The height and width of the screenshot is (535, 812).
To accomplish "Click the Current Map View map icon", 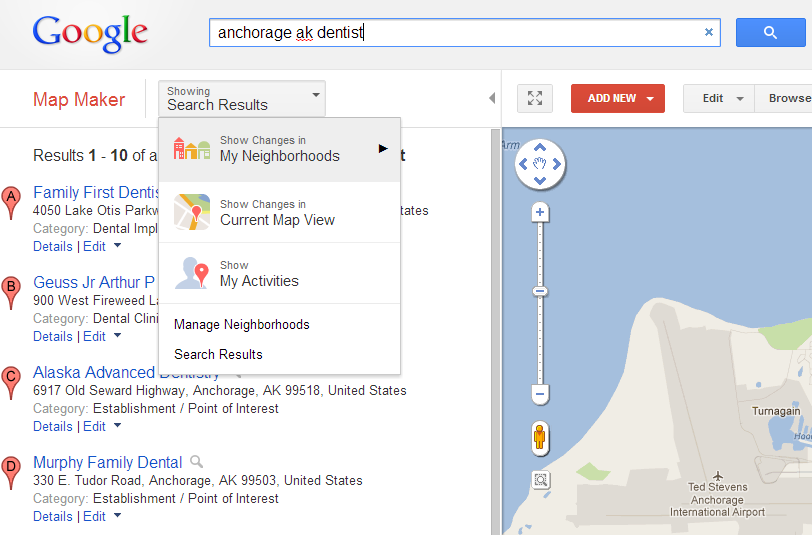I will pos(192,212).
